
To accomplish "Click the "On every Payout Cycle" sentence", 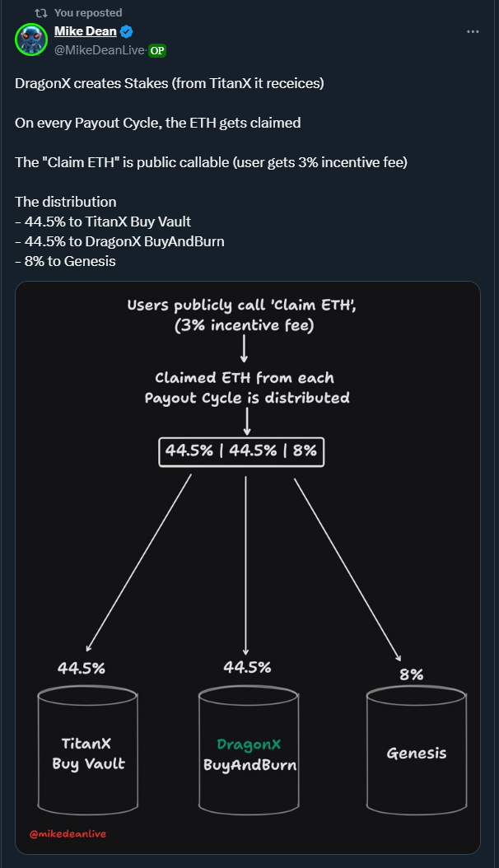I will point(157,123).
